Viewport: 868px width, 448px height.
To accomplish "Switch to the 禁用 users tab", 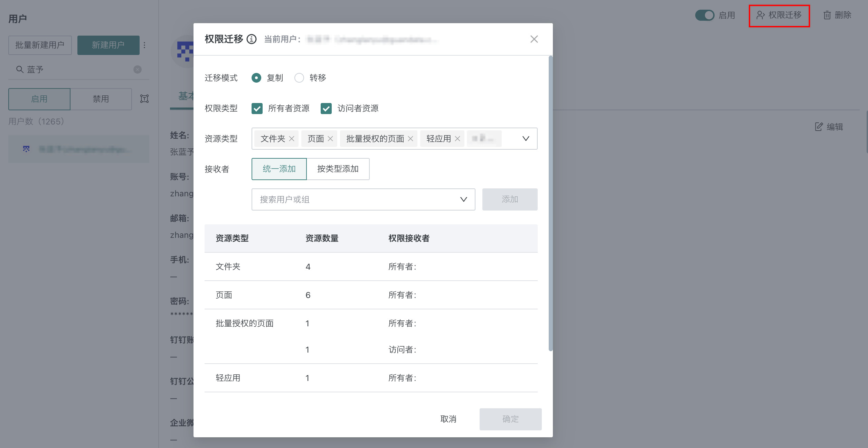I will point(101,99).
